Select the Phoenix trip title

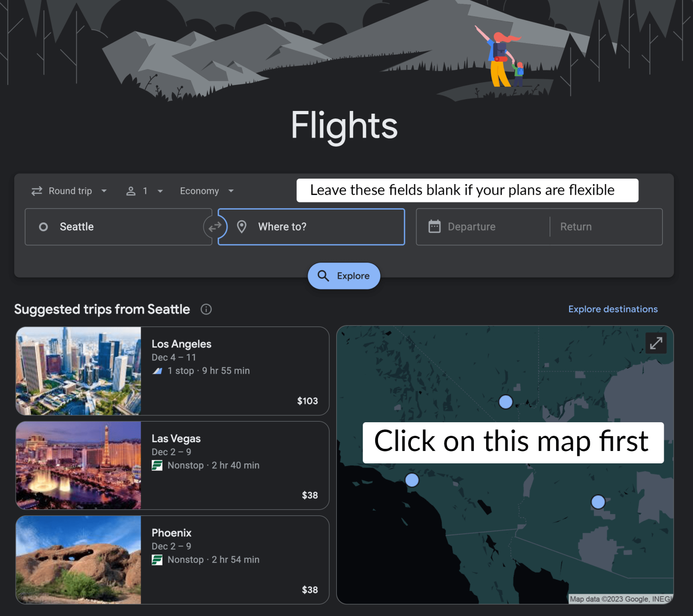[x=172, y=533]
